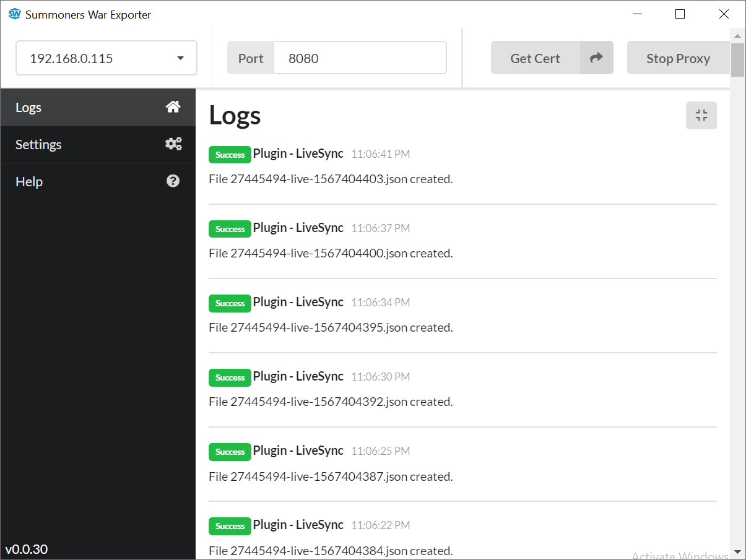Click the dropdown arrow in the IP field
The image size is (746, 560).
180,58
